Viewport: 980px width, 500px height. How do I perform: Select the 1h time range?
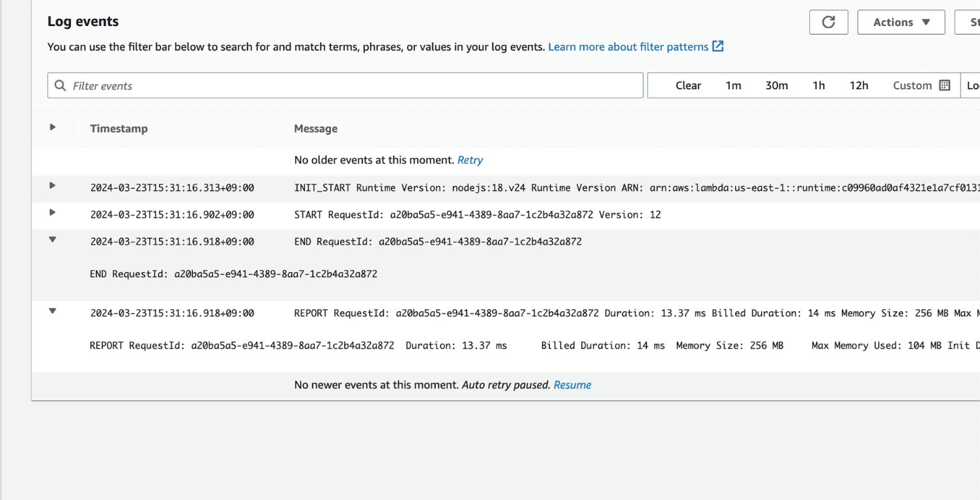(818, 85)
